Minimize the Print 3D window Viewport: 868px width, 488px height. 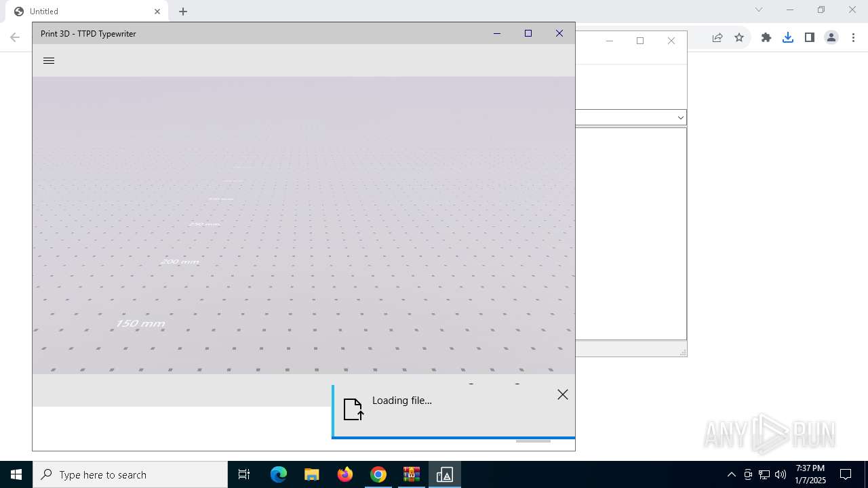click(497, 33)
